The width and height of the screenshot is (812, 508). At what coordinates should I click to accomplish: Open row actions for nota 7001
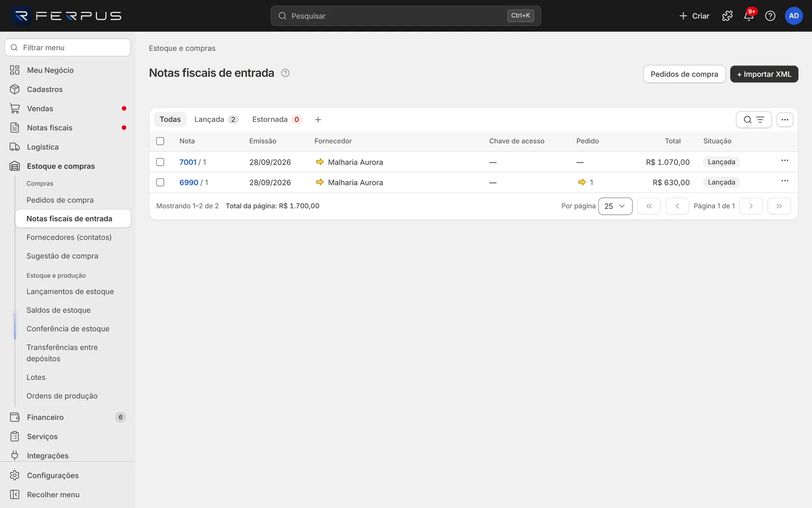pos(785,161)
